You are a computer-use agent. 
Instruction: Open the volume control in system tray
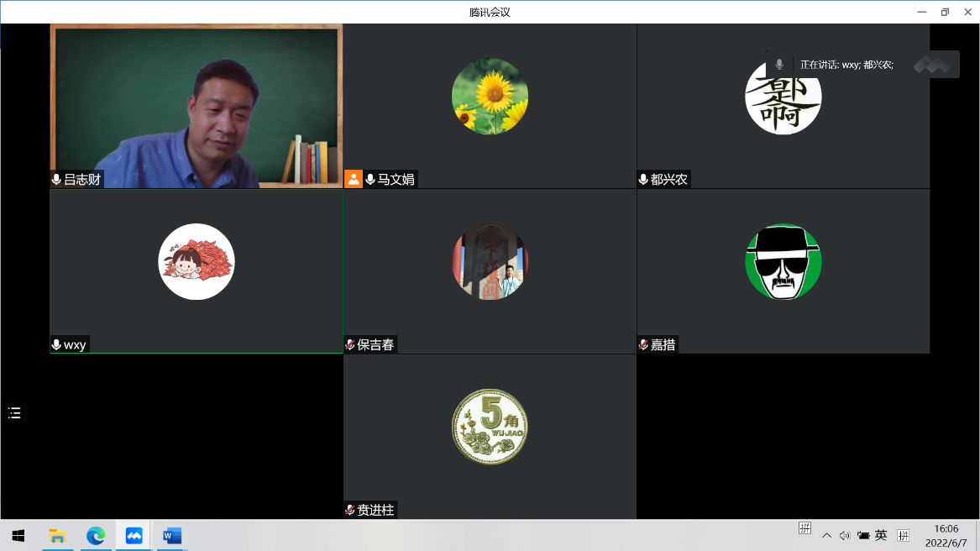coord(845,536)
